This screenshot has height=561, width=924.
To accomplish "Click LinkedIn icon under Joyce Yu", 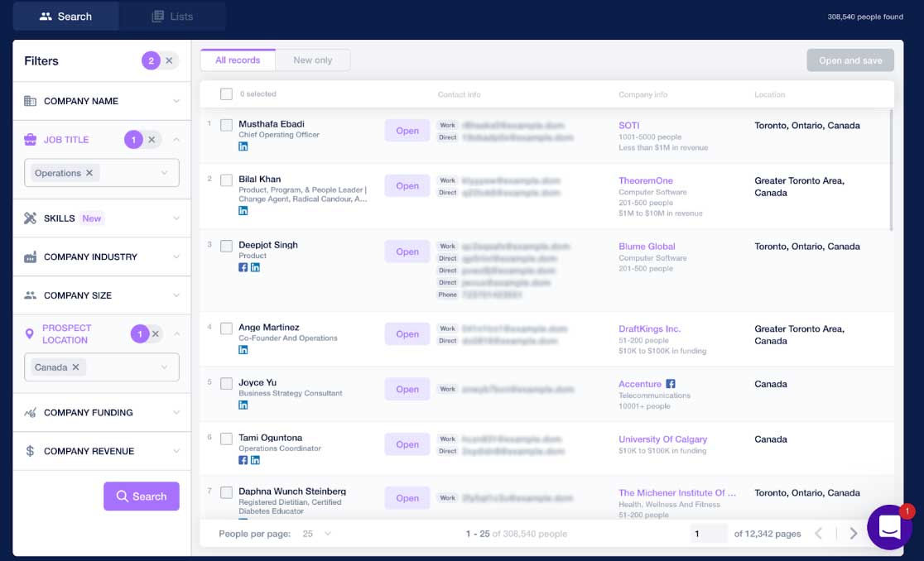I will coord(243,405).
